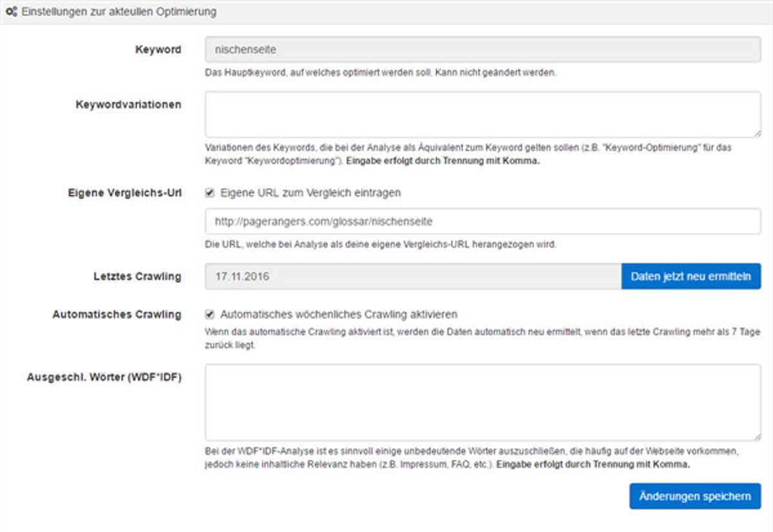Click the disabled Keyword field 'nischenseite'
The image size is (773, 532).
[483, 50]
